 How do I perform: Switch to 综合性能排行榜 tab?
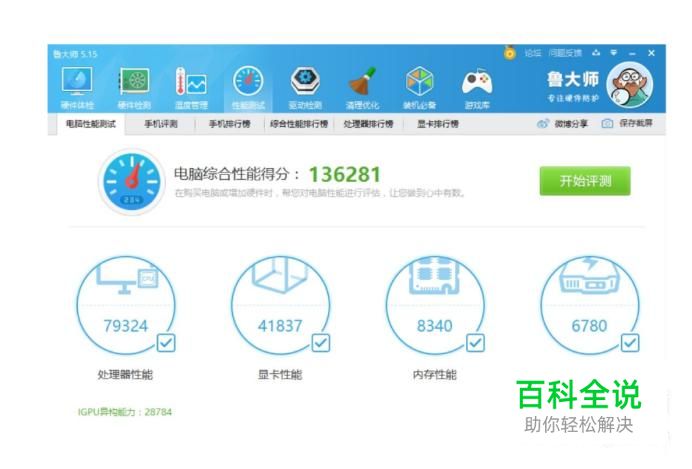(299, 124)
